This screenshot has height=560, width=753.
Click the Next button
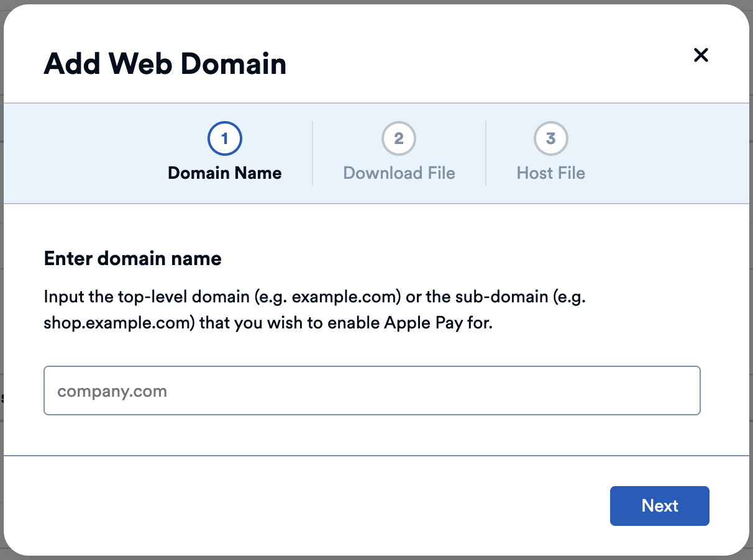pos(659,506)
